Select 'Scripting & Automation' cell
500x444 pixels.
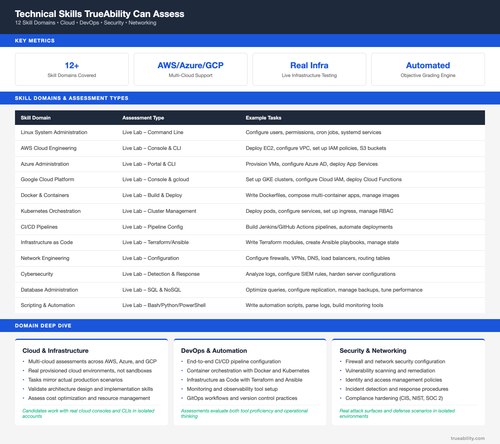pyautogui.click(x=48, y=305)
